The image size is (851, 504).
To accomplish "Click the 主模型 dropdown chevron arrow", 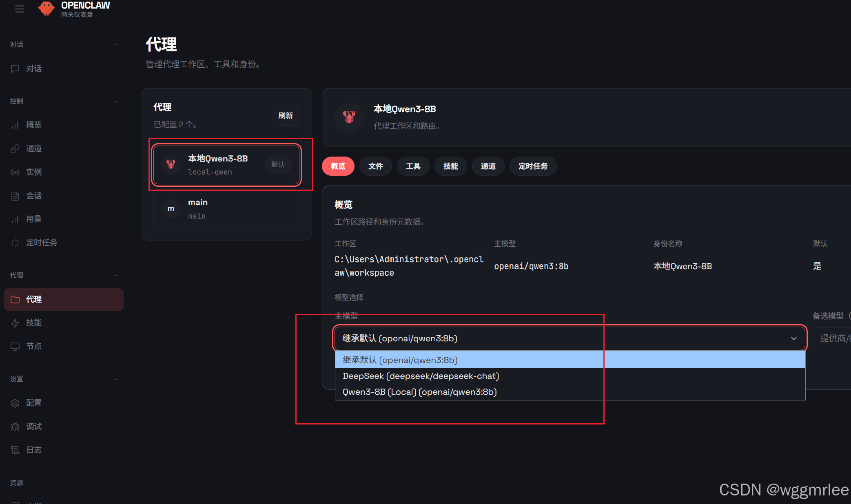I will point(793,338).
